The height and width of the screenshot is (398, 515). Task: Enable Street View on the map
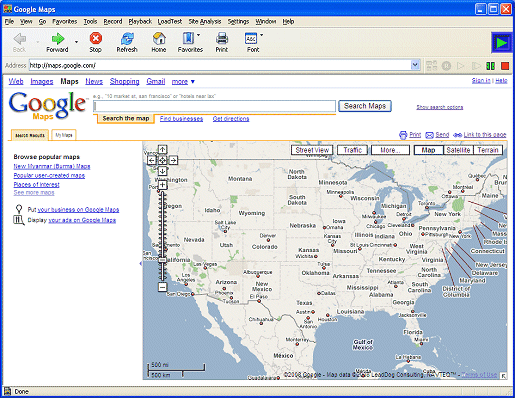[x=312, y=150]
